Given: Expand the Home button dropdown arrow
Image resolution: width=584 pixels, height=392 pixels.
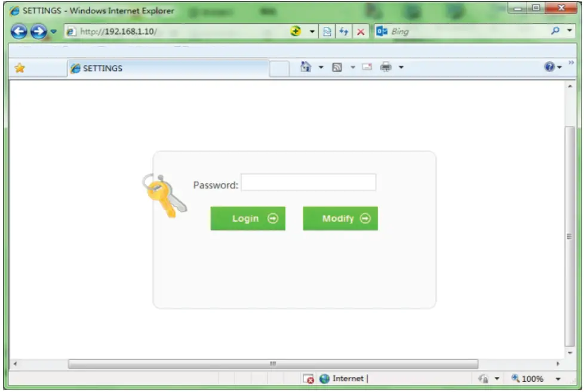Looking at the screenshot, I should coord(321,67).
